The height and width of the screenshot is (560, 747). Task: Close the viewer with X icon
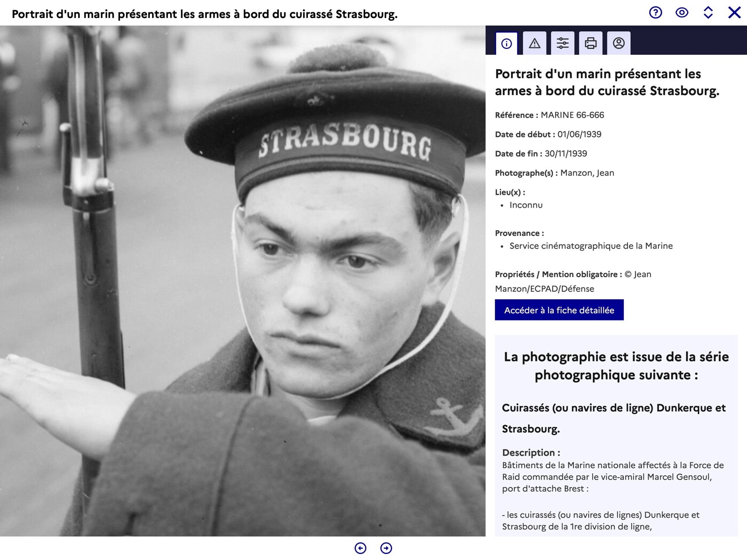click(x=734, y=13)
